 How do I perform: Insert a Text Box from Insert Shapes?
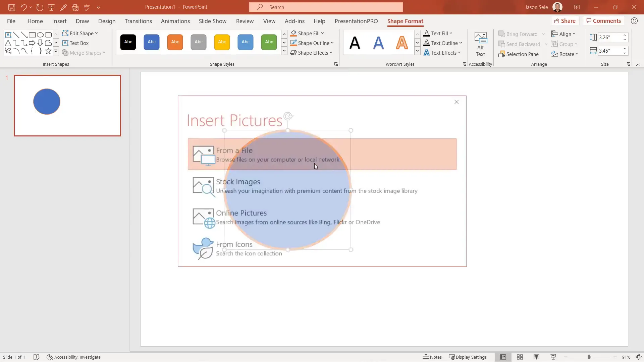(75, 43)
